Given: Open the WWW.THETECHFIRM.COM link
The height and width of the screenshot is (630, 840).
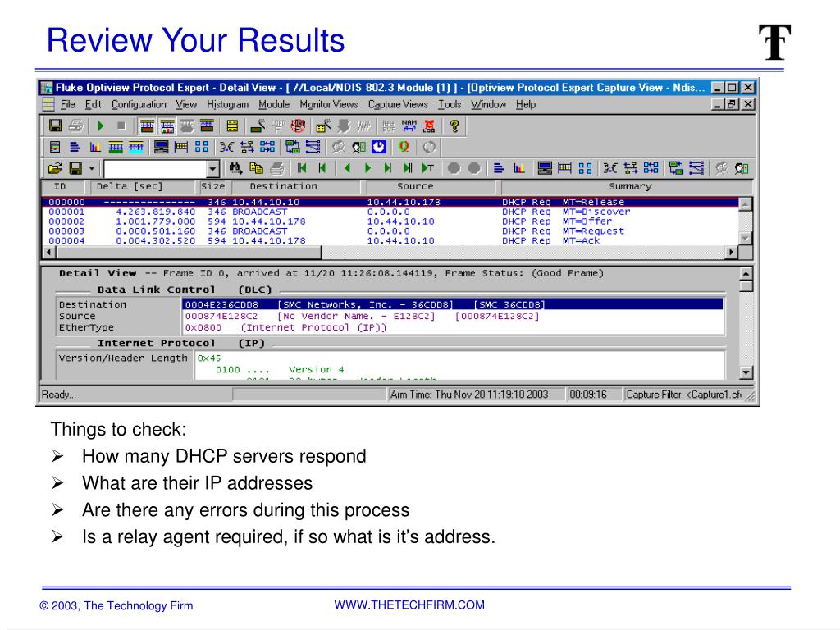Looking at the screenshot, I should [x=409, y=605].
